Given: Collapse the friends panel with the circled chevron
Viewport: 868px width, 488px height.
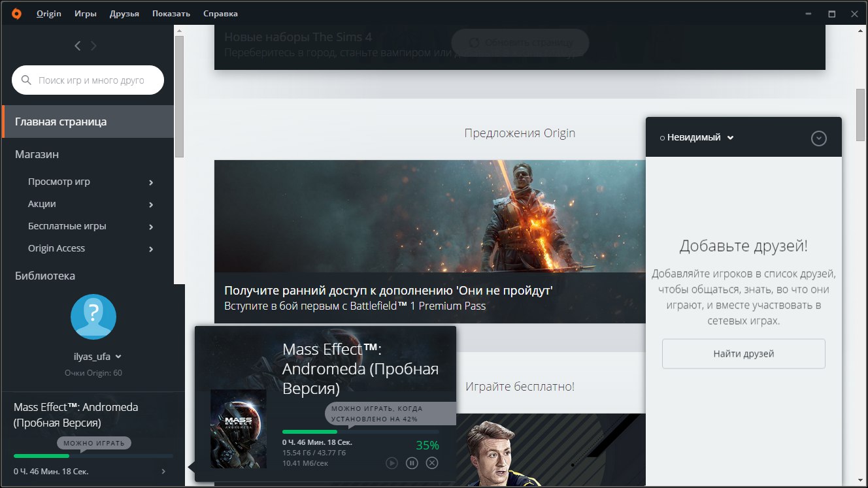Looking at the screenshot, I should [x=819, y=138].
